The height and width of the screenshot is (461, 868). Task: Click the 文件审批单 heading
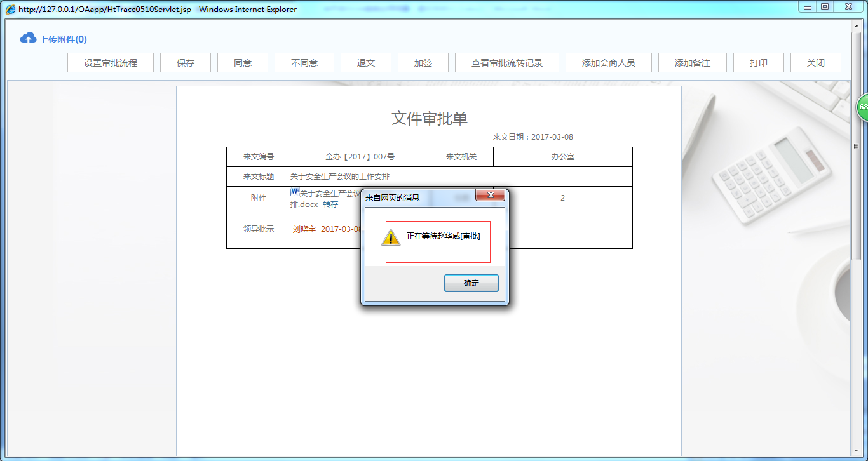[x=430, y=118]
